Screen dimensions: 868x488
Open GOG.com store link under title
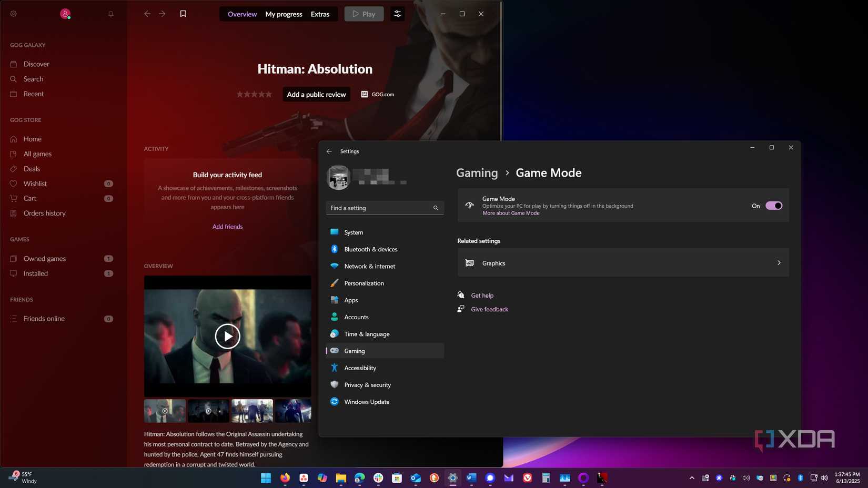click(x=378, y=94)
